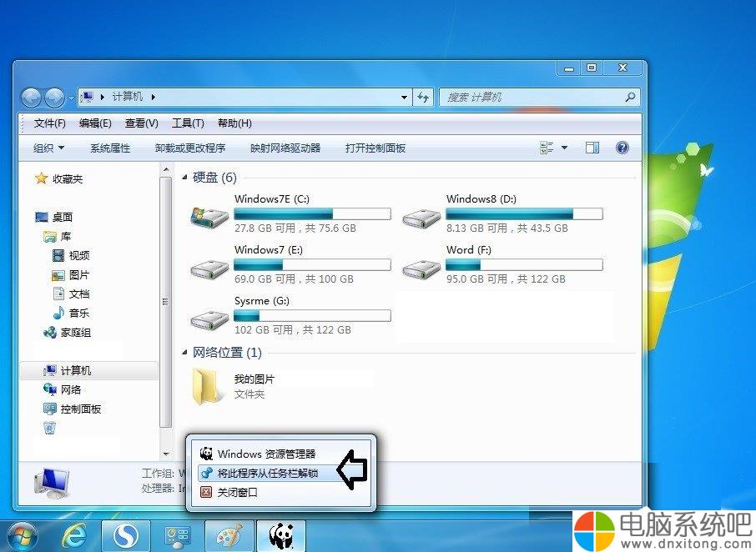756x552 pixels.
Task: Open the change view dropdown arrow
Action: click(x=564, y=148)
